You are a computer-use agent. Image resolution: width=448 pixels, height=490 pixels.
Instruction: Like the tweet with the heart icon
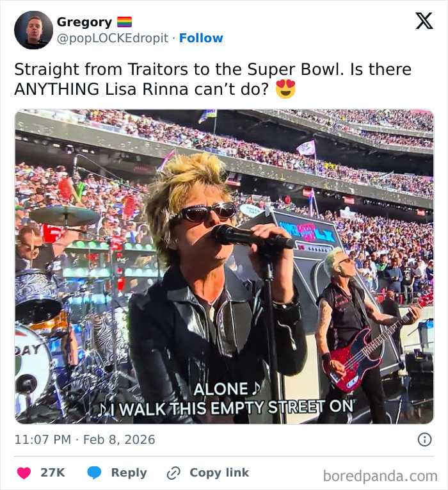tap(24, 473)
